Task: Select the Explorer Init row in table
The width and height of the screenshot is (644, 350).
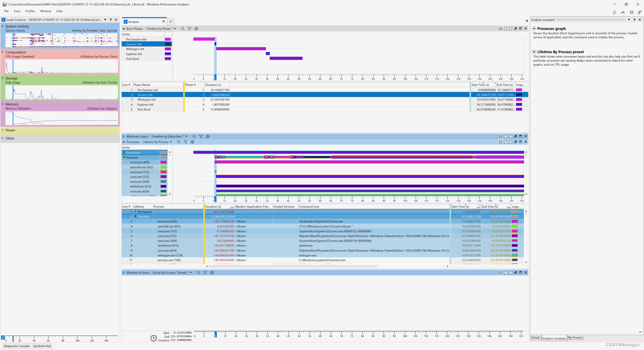Action: (145, 105)
